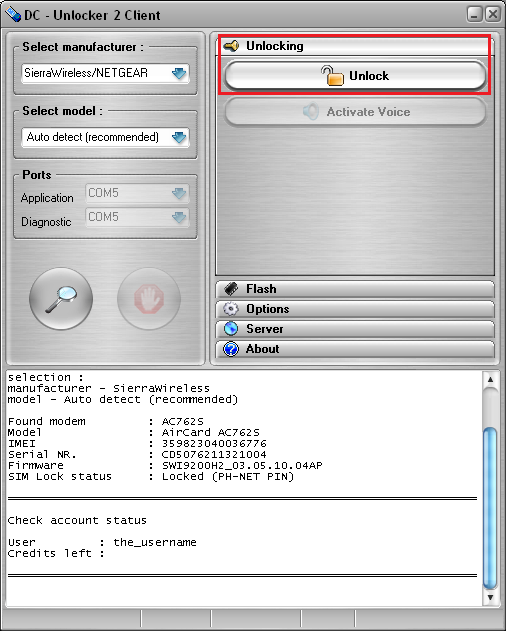
Task: Click the chip icon on Flash panel
Action: click(x=231, y=289)
